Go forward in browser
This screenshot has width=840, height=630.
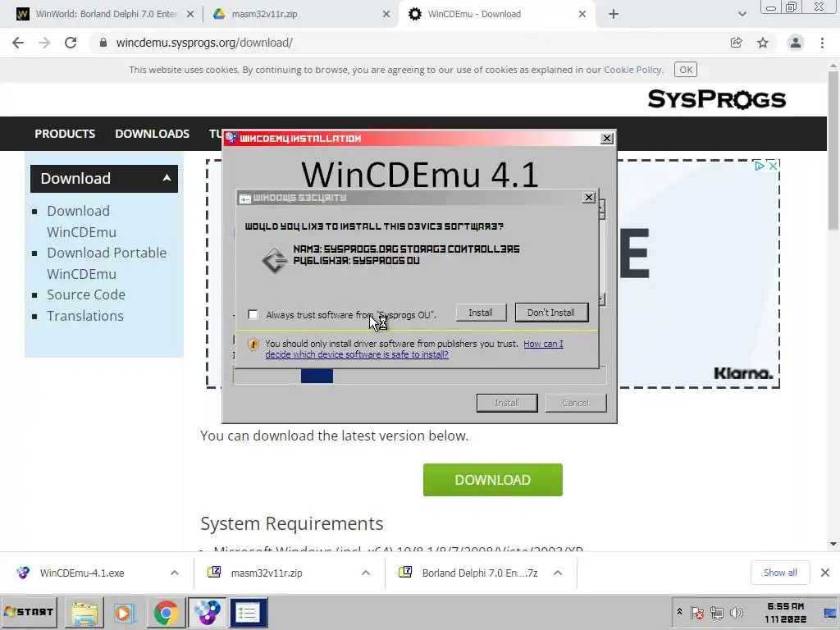coord(44,43)
